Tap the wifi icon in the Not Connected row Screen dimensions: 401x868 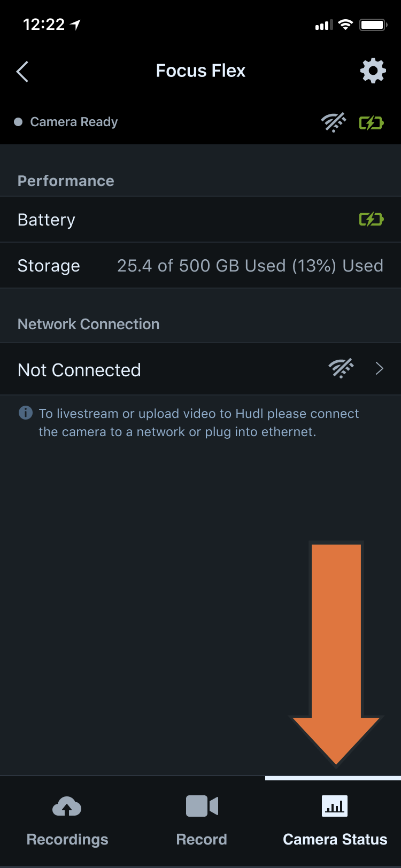tap(341, 369)
